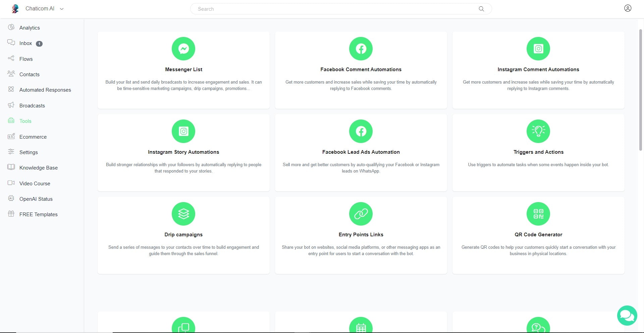This screenshot has width=644, height=333.
Task: Check OpenAI Status in sidebar
Action: click(36, 199)
